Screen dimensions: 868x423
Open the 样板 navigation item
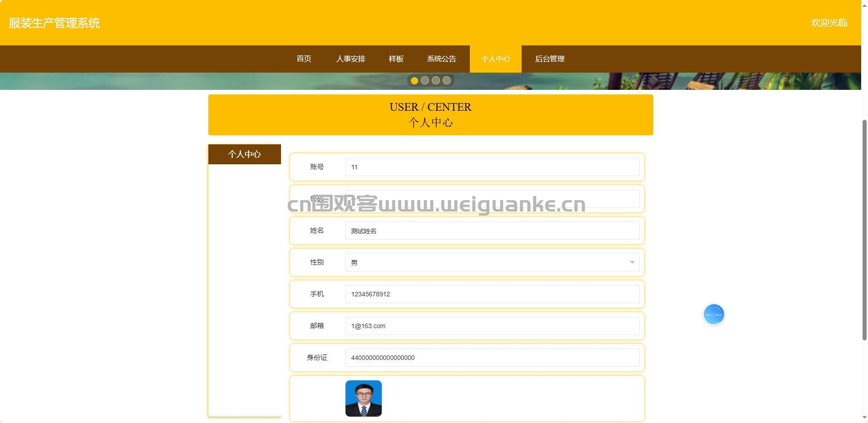(396, 59)
